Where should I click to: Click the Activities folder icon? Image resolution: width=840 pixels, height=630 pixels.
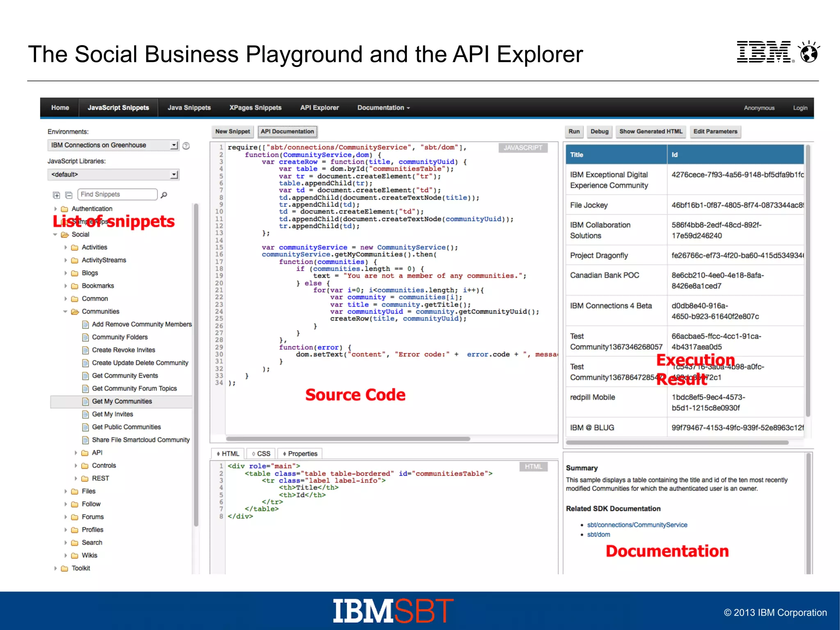75,247
